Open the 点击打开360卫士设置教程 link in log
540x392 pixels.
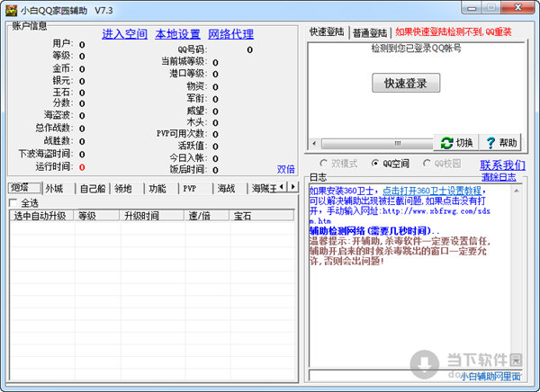[432, 191]
